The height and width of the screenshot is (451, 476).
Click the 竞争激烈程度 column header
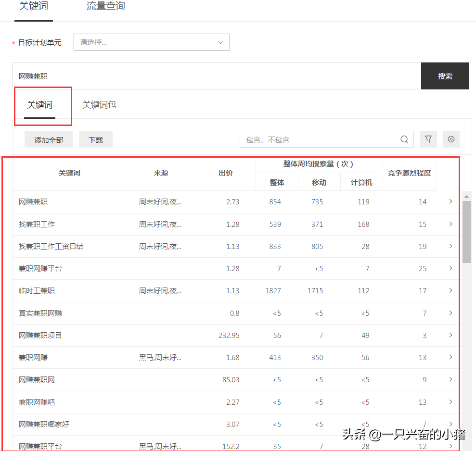[409, 173]
